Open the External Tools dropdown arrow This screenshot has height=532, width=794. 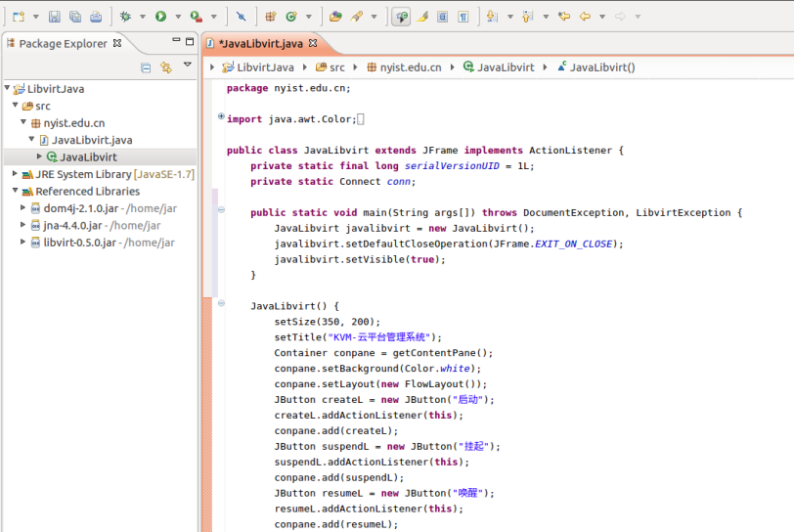point(214,17)
